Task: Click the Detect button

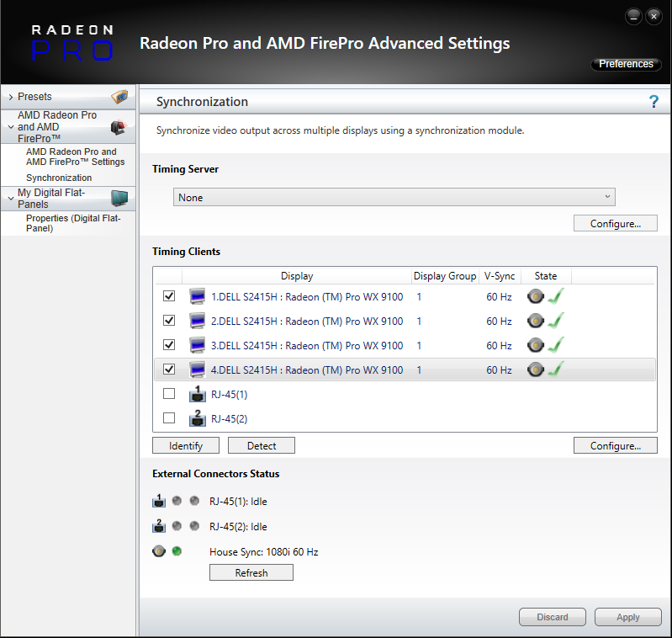Action: (262, 445)
